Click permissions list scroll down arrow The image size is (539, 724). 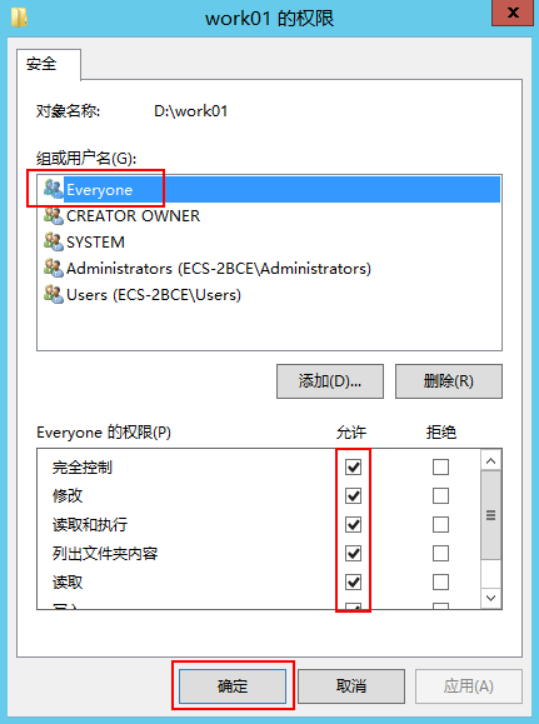(x=491, y=598)
